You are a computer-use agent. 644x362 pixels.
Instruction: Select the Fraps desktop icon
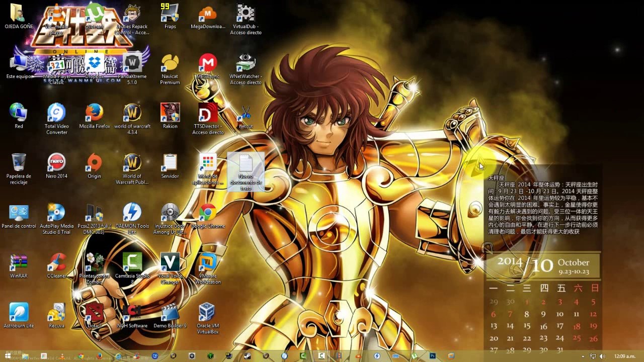pos(170,17)
